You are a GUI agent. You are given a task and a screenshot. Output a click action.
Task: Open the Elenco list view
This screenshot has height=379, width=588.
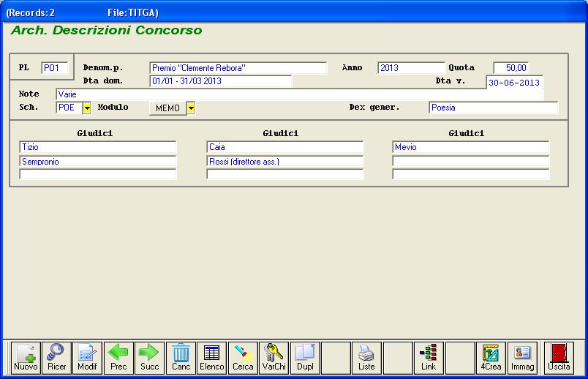[212, 358]
